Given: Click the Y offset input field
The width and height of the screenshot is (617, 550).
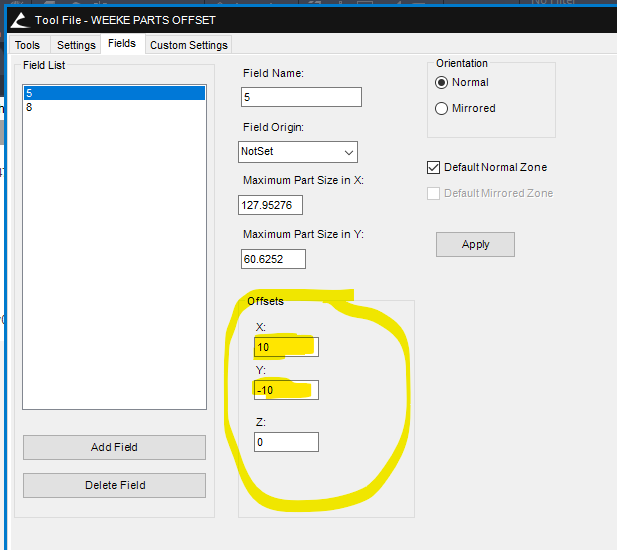Looking at the screenshot, I should (x=286, y=390).
